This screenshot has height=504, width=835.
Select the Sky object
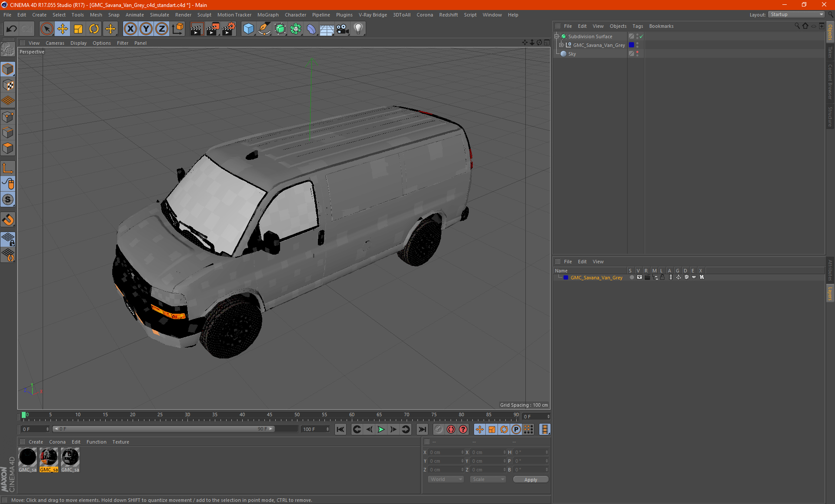[572, 54]
